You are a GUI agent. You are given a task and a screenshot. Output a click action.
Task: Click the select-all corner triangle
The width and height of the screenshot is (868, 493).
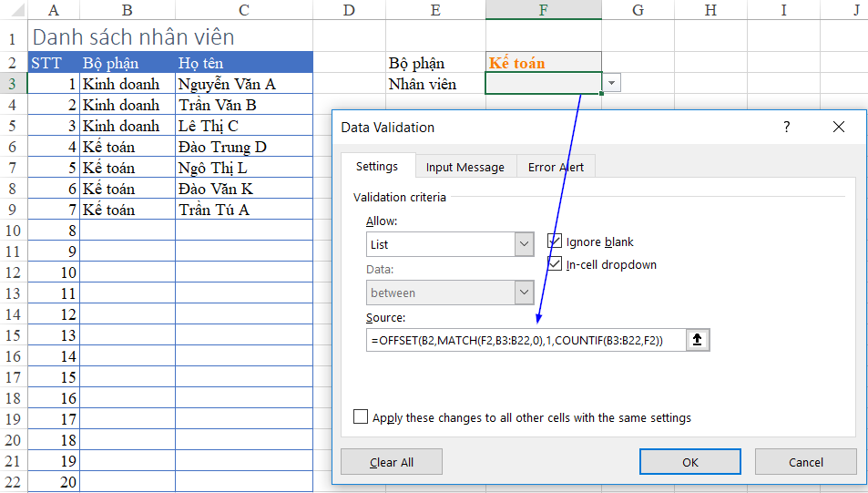click(x=14, y=9)
